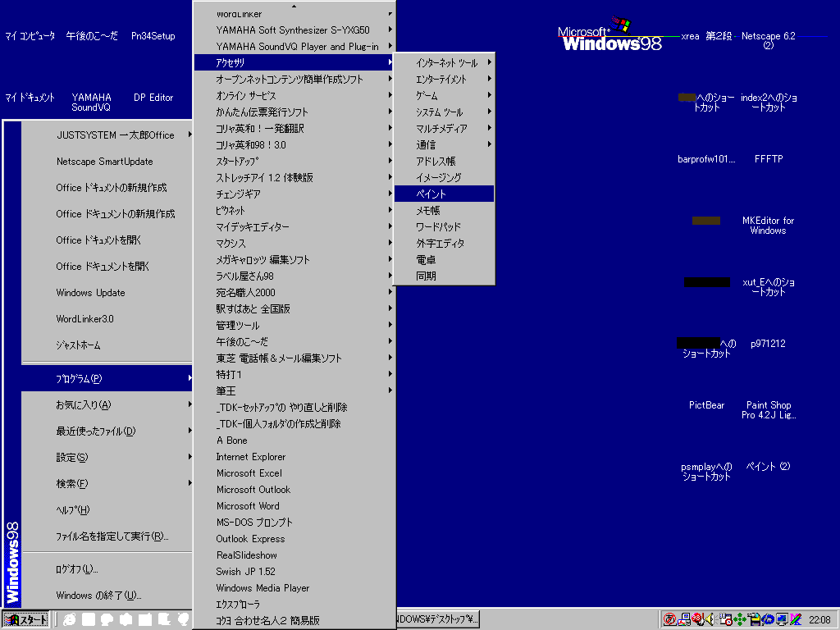Launch ペイント from the アクセサリ menu
The width and height of the screenshot is (840, 630).
point(444,194)
